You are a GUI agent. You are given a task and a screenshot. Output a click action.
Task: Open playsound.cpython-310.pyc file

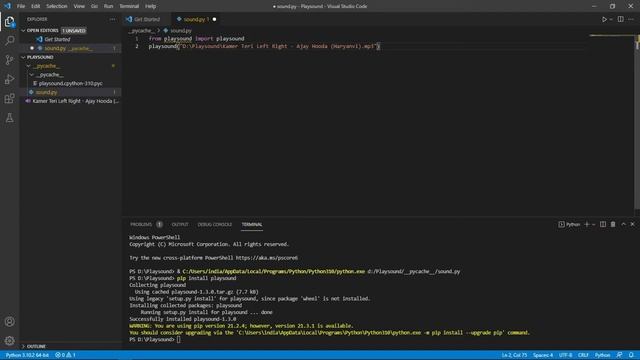71,83
